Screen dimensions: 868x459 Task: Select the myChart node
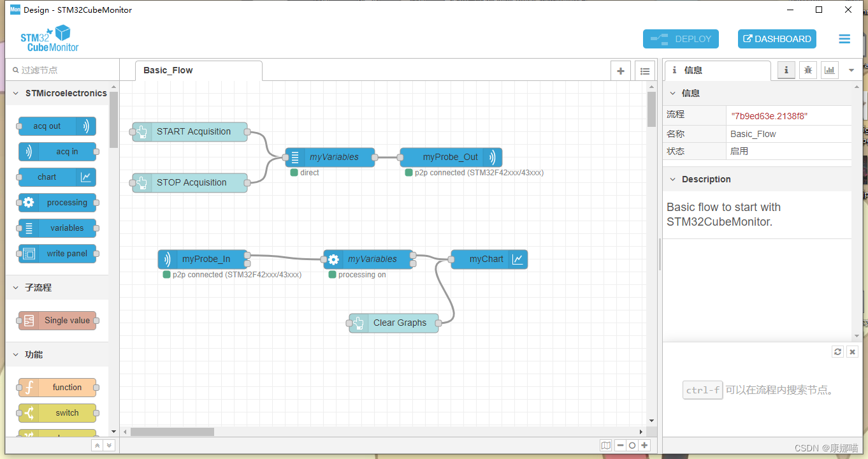point(489,259)
